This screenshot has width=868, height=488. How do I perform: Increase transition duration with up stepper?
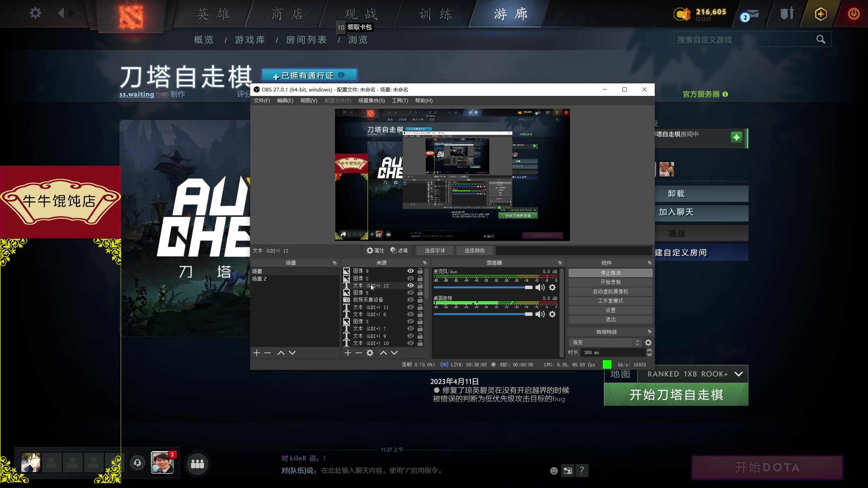tap(649, 350)
